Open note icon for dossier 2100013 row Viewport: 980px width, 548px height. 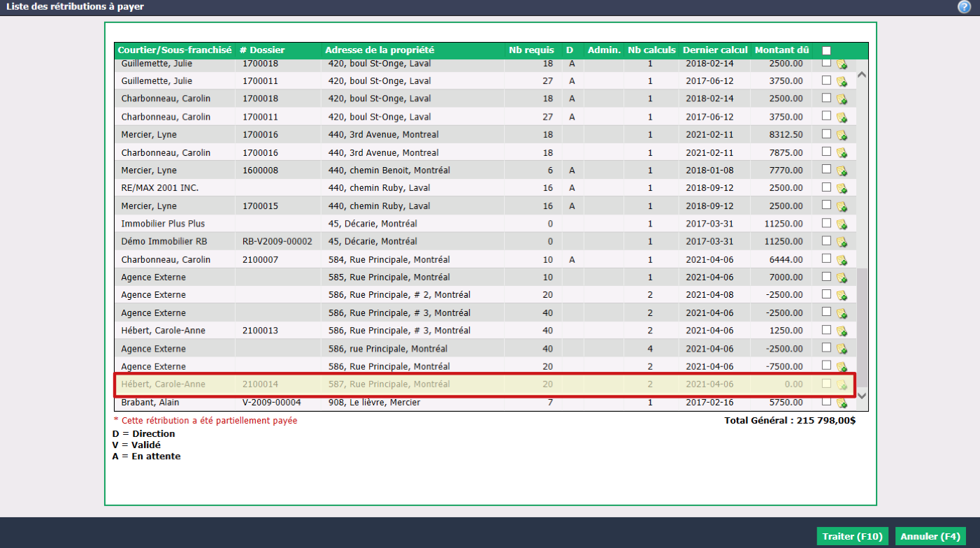click(842, 331)
